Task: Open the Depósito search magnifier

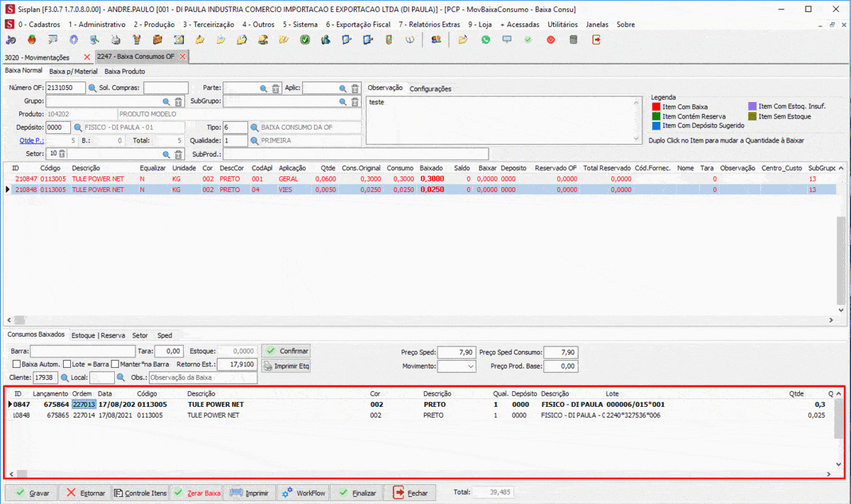Action: (78, 128)
